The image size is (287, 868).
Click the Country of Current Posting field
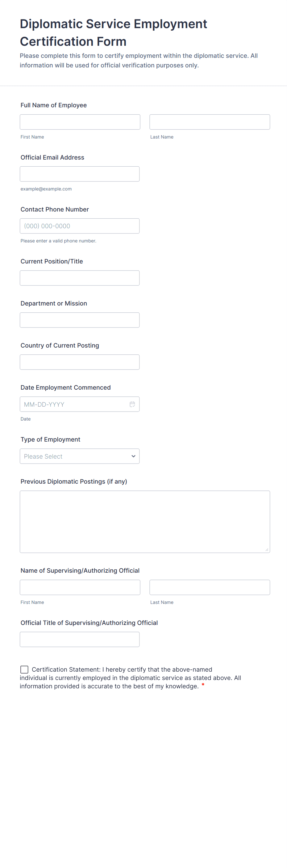point(79,362)
